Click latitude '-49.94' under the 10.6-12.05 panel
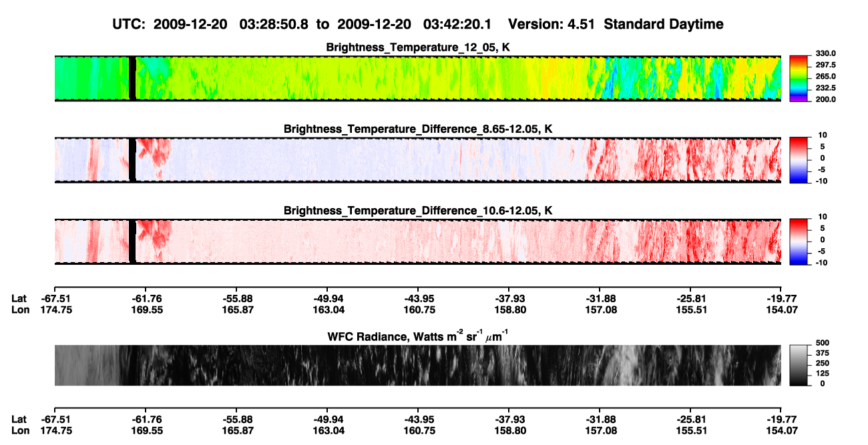The width and height of the screenshot is (868, 445). click(x=327, y=299)
